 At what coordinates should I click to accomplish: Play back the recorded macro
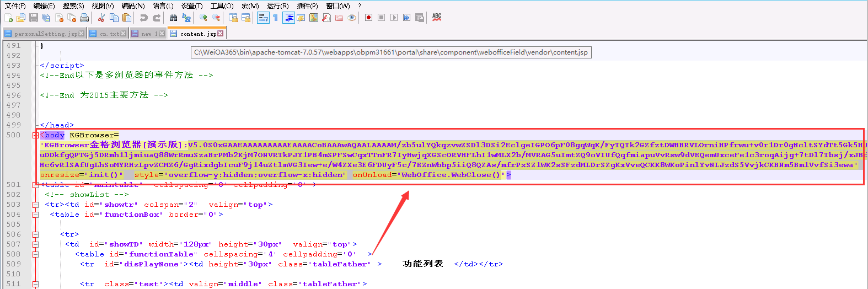[394, 18]
